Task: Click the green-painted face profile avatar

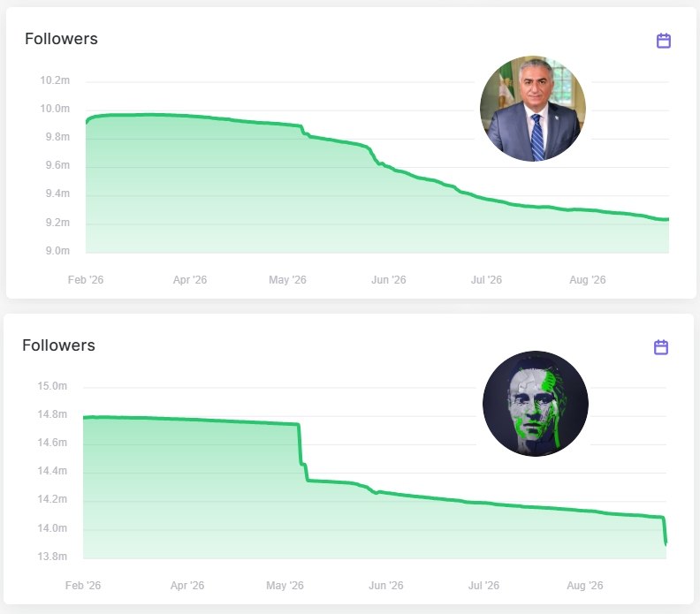Action: click(536, 404)
